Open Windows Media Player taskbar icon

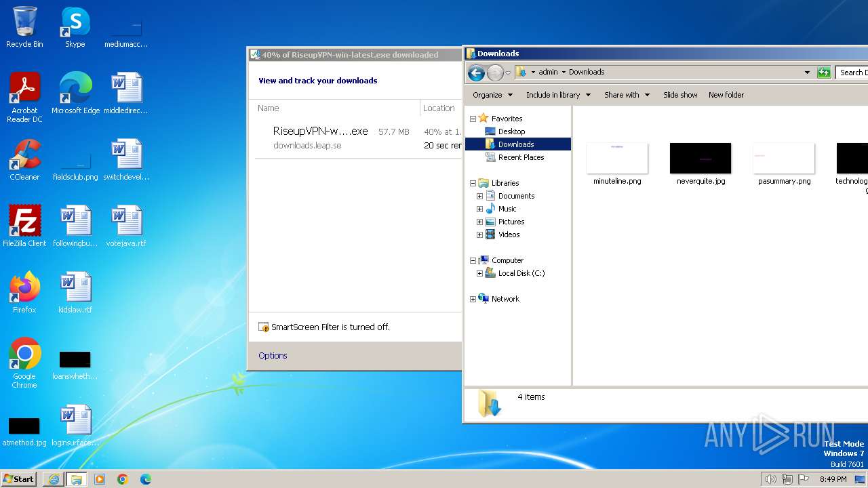pyautogui.click(x=100, y=479)
